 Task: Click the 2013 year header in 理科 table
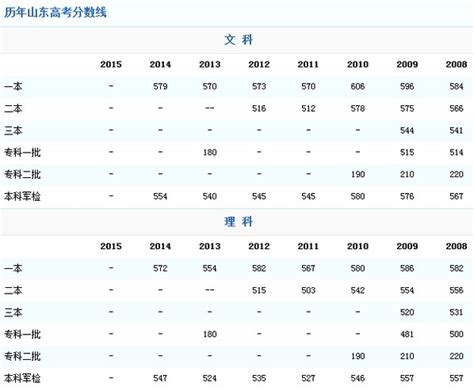pos(210,246)
